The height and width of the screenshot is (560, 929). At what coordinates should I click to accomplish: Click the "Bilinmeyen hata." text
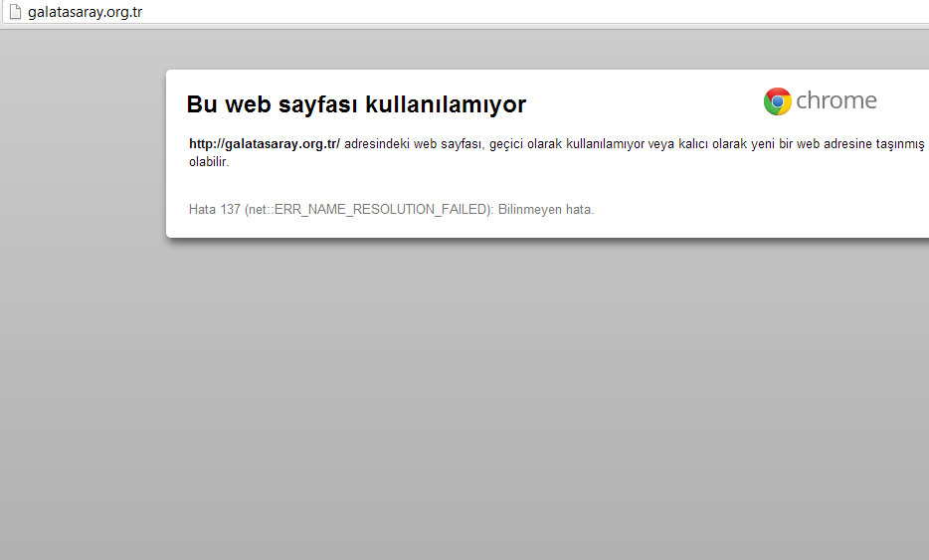pyautogui.click(x=546, y=210)
